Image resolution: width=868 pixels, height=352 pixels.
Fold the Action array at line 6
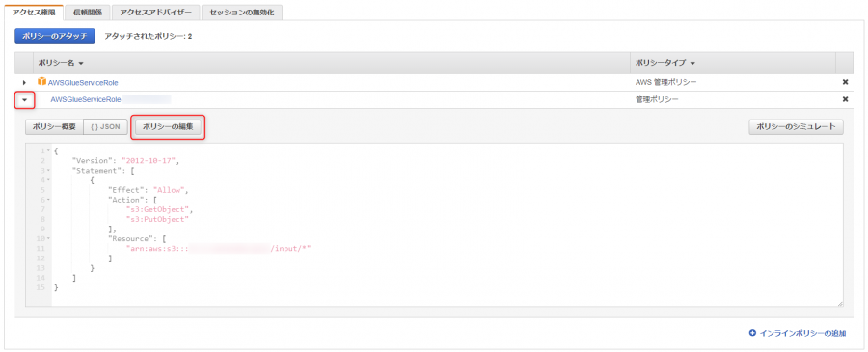[x=49, y=200]
